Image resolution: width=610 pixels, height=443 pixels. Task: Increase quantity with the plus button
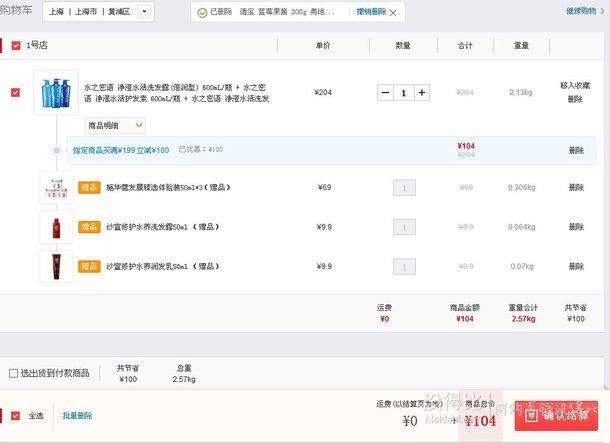(x=422, y=93)
